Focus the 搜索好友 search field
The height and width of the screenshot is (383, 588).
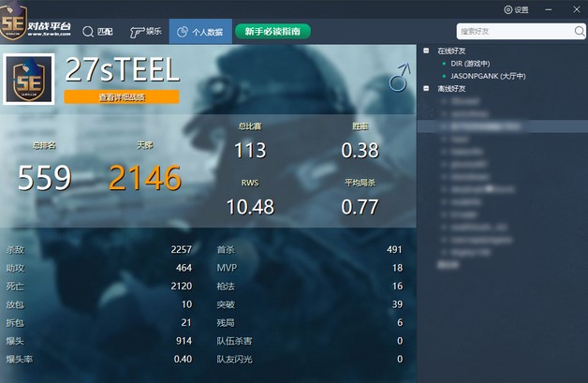coord(510,31)
